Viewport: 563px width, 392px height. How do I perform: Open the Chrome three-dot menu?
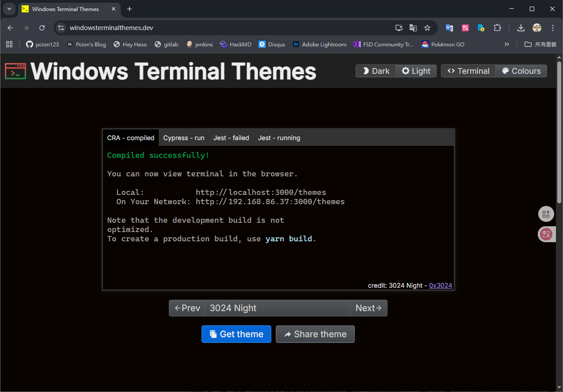point(553,28)
